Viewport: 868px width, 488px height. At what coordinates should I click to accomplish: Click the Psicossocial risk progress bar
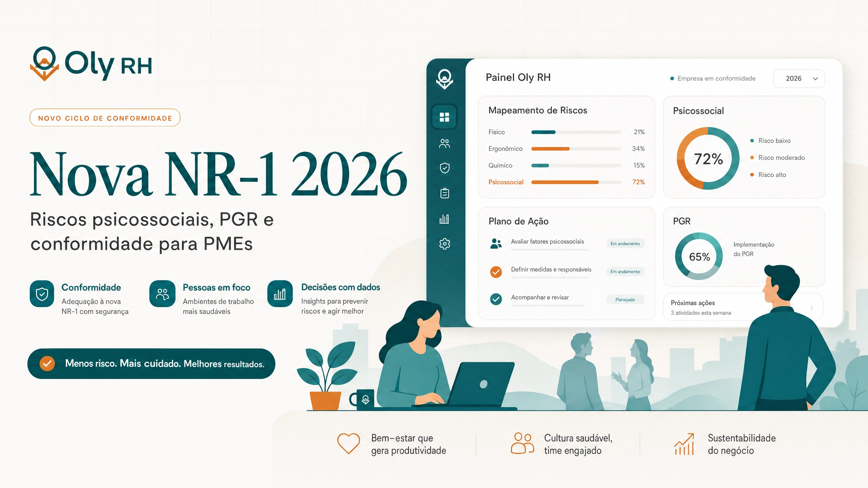pos(576,182)
